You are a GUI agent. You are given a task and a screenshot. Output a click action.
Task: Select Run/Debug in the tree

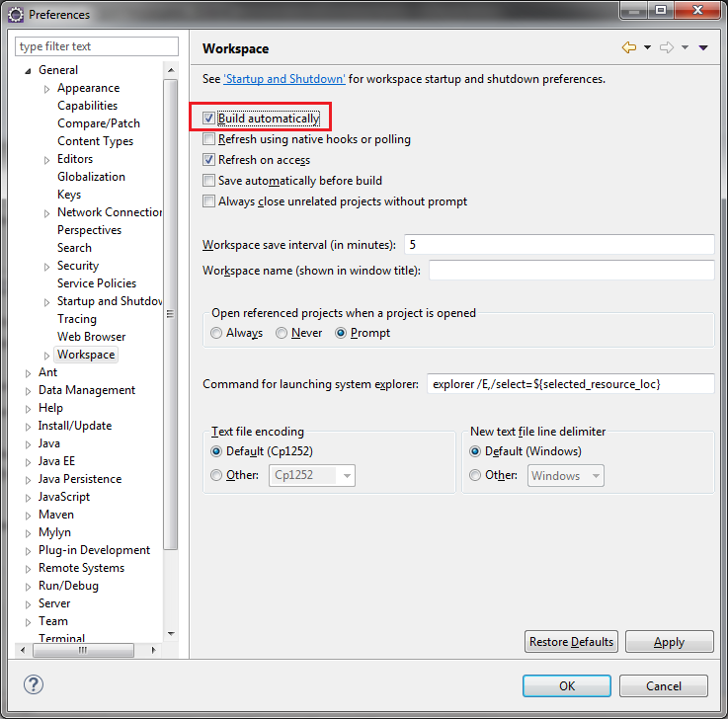(68, 586)
